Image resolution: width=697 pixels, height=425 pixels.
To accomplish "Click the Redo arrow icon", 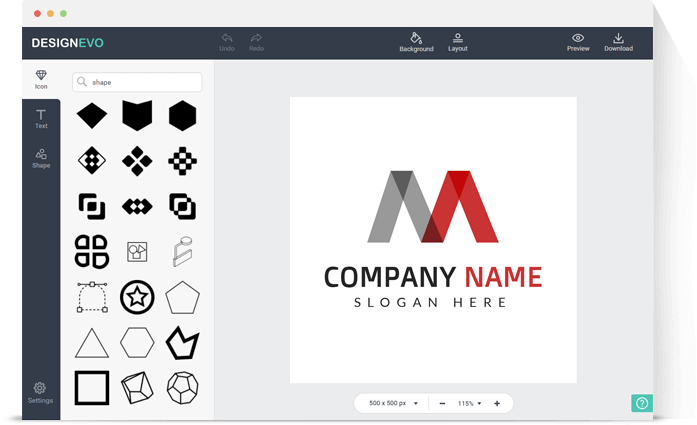I will pyautogui.click(x=256, y=38).
